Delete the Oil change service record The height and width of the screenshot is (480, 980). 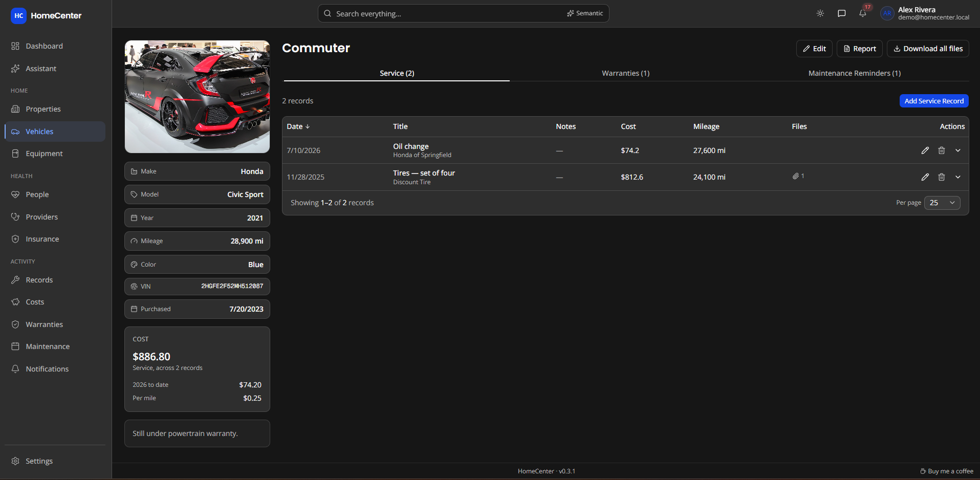tap(941, 150)
